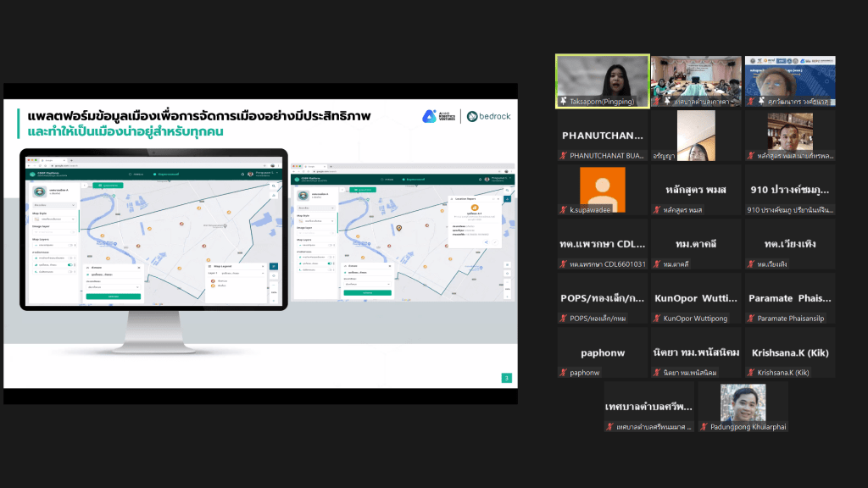
Task: Toggle the first Map Layers switch on left monitor
Action: [x=71, y=245]
